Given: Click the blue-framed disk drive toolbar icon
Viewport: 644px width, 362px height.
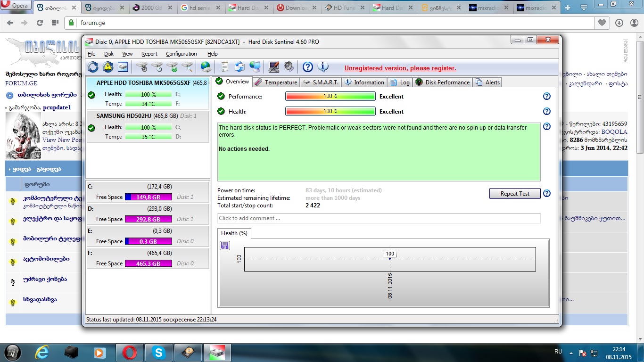Looking at the screenshot, I should (123, 67).
